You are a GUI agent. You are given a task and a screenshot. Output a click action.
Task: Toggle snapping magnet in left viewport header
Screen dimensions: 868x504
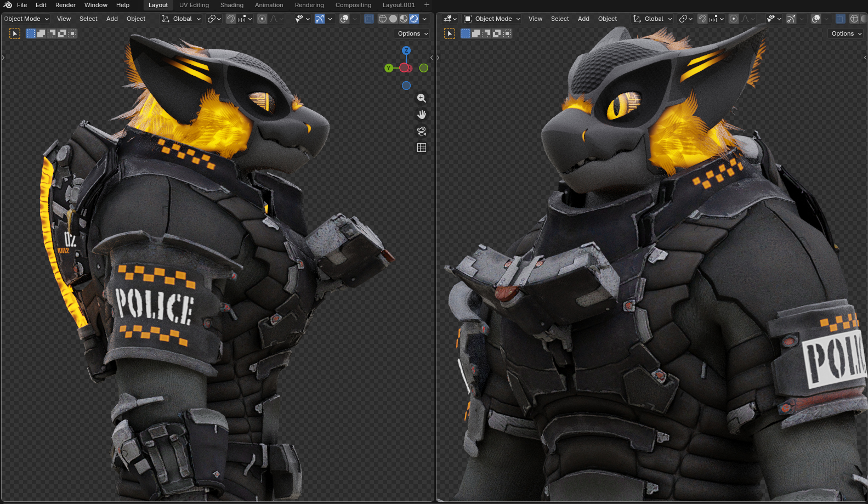click(x=231, y=19)
